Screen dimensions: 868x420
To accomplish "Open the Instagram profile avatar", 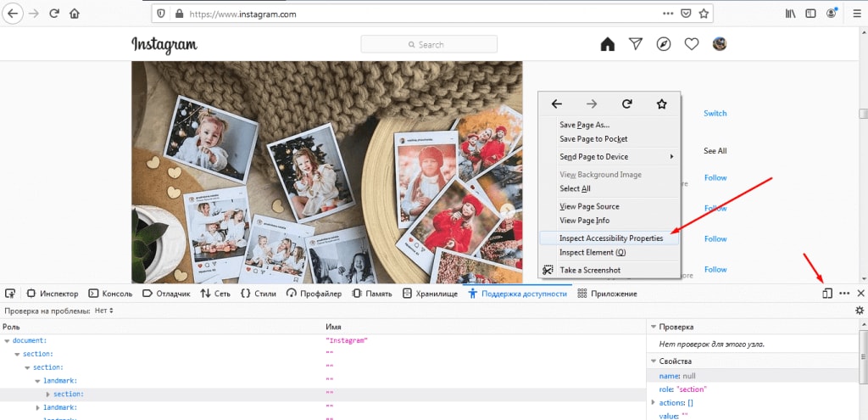I will tap(720, 44).
